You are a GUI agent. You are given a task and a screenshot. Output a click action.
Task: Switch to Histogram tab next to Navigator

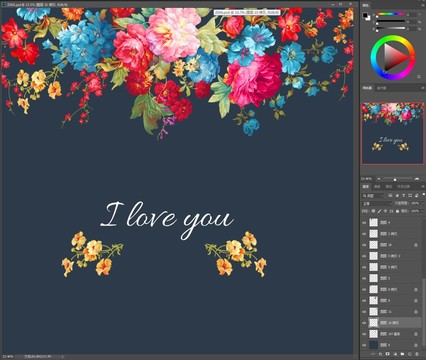(382, 88)
